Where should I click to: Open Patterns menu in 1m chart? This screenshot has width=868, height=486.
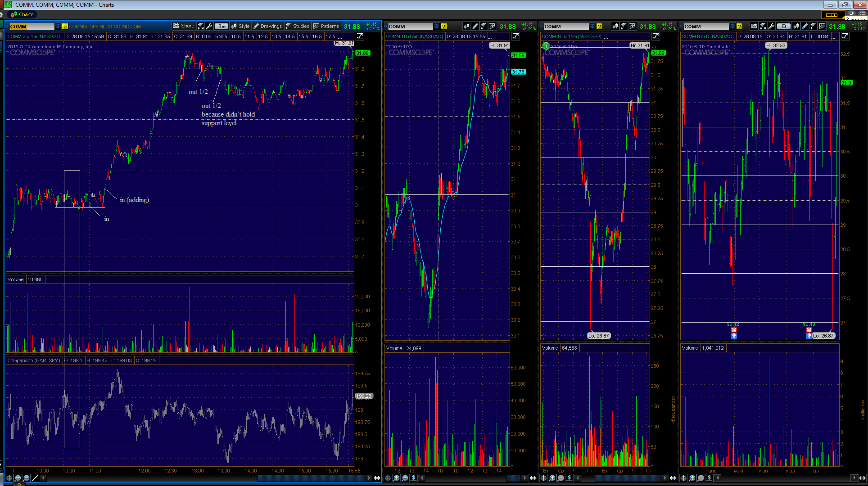(326, 26)
